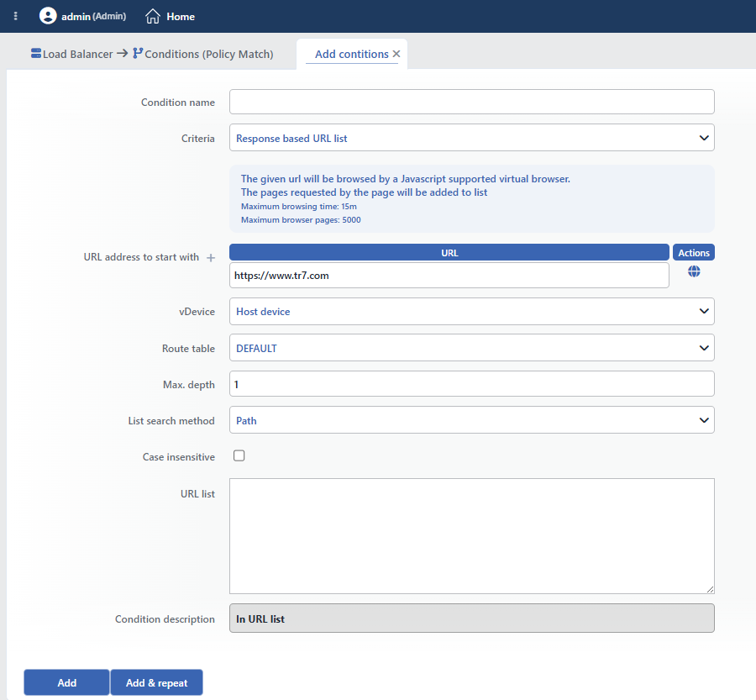Go to Load Balancer breadcrumb
Screen dimensions: 756x700
click(x=77, y=54)
